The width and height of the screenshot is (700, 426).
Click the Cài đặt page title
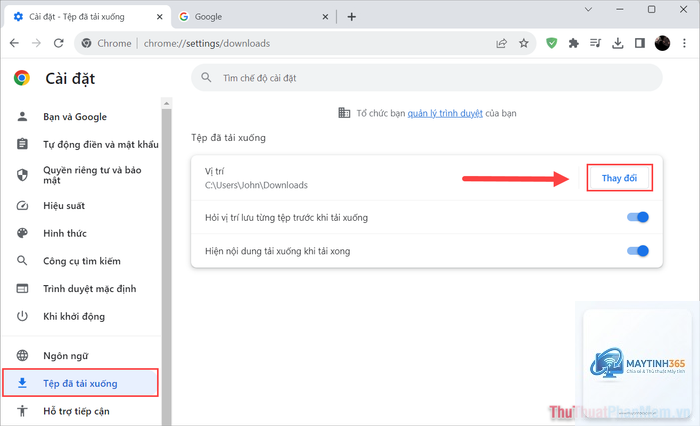point(70,79)
